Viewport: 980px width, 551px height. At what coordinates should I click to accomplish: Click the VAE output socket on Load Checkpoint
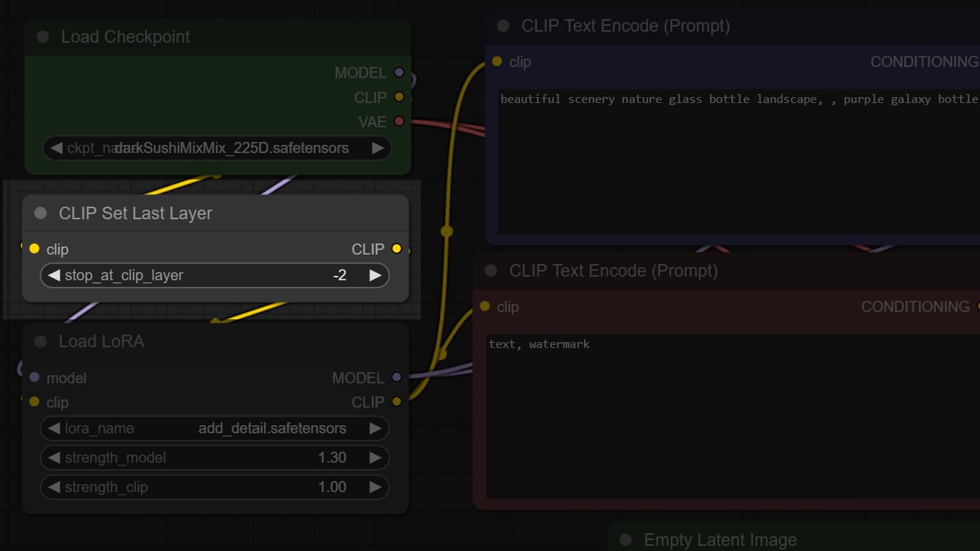pos(399,121)
